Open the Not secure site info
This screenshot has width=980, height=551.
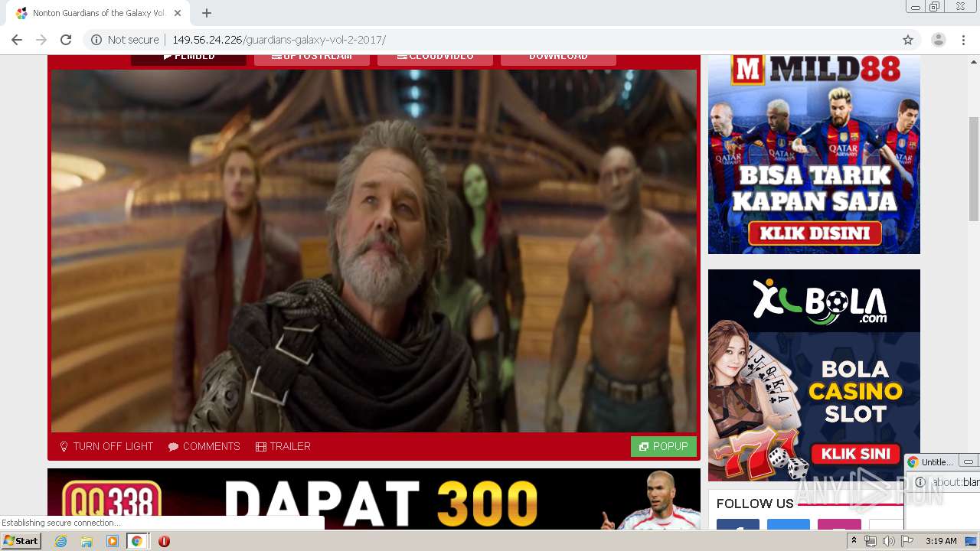(125, 40)
